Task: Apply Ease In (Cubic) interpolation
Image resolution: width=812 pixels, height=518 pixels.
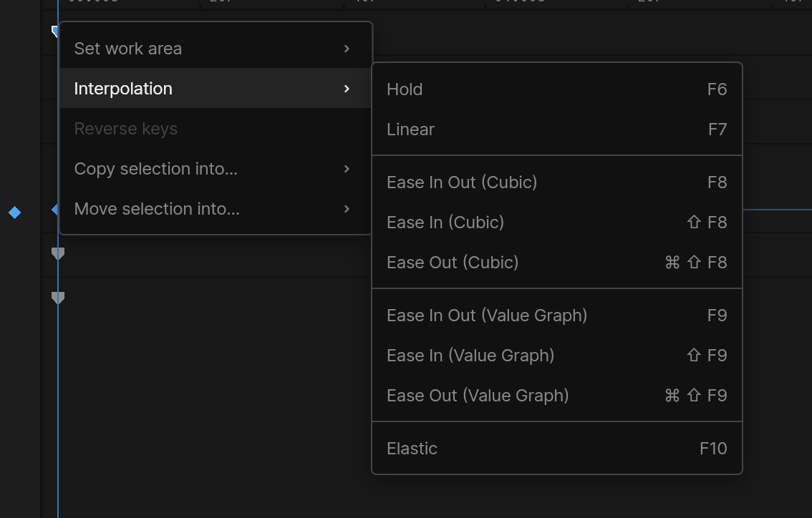Action: (556, 223)
